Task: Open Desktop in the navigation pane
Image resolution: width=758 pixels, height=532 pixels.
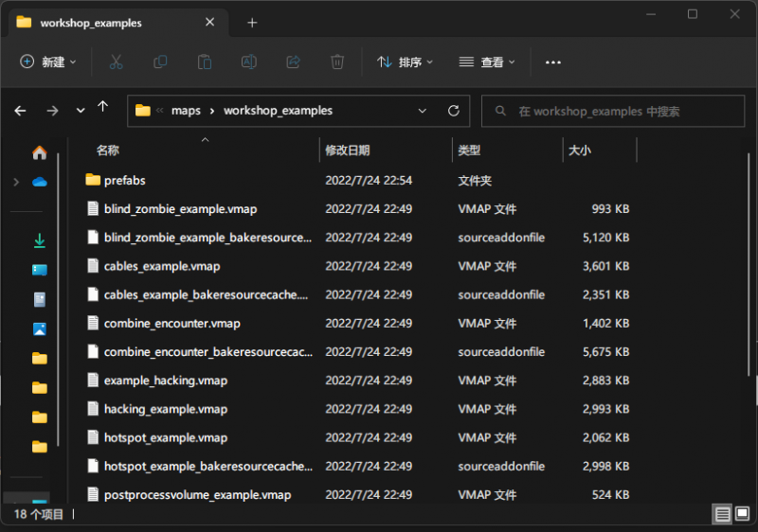Action: coord(40,270)
